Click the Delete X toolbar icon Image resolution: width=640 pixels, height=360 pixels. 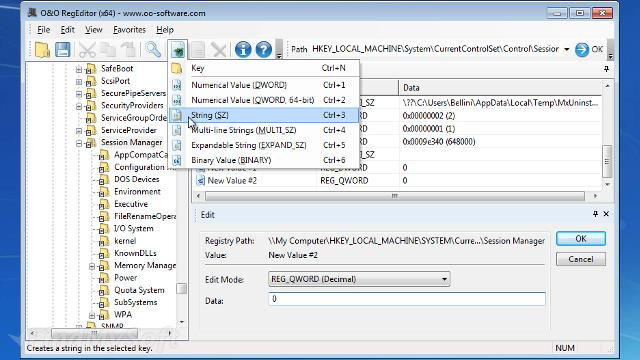click(x=219, y=50)
